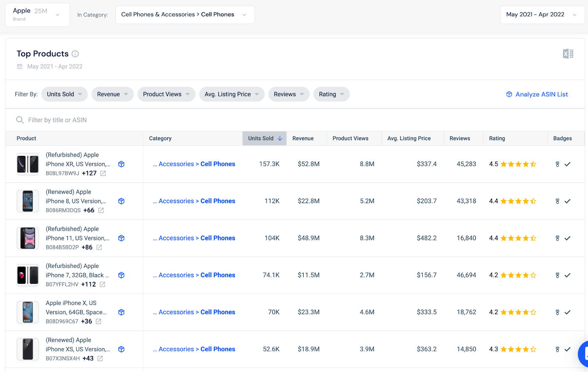
Task: Click cube icon for iPhone 7 row
Action: coord(121,275)
